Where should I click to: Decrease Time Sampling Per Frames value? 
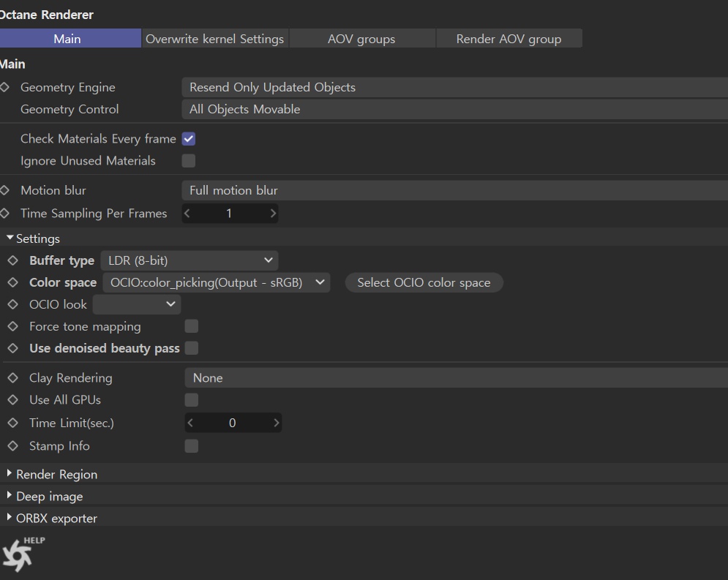[187, 214]
